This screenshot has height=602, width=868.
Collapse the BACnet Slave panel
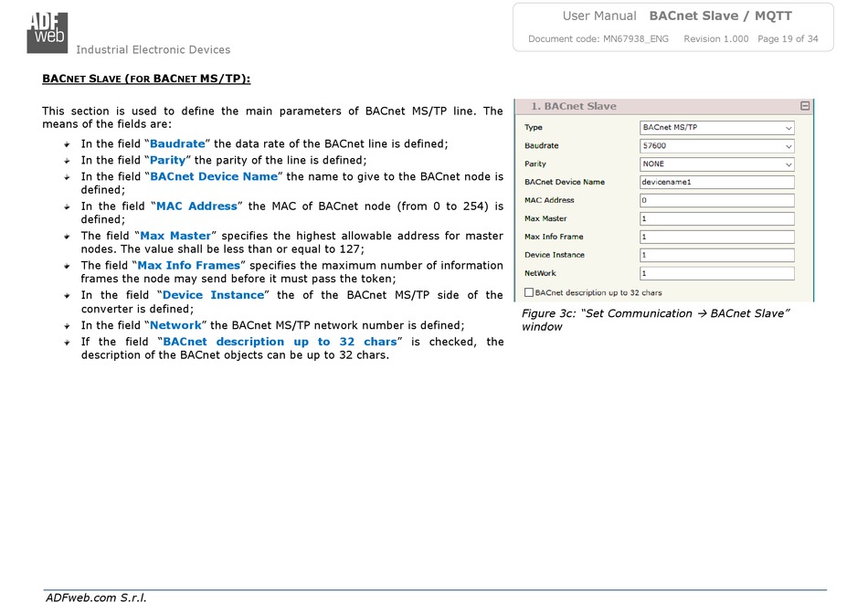805,106
